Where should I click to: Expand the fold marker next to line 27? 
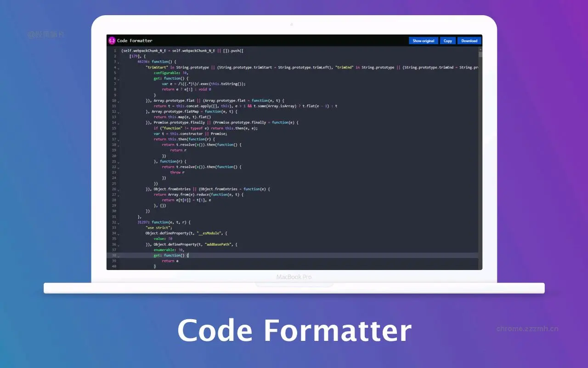119,195
